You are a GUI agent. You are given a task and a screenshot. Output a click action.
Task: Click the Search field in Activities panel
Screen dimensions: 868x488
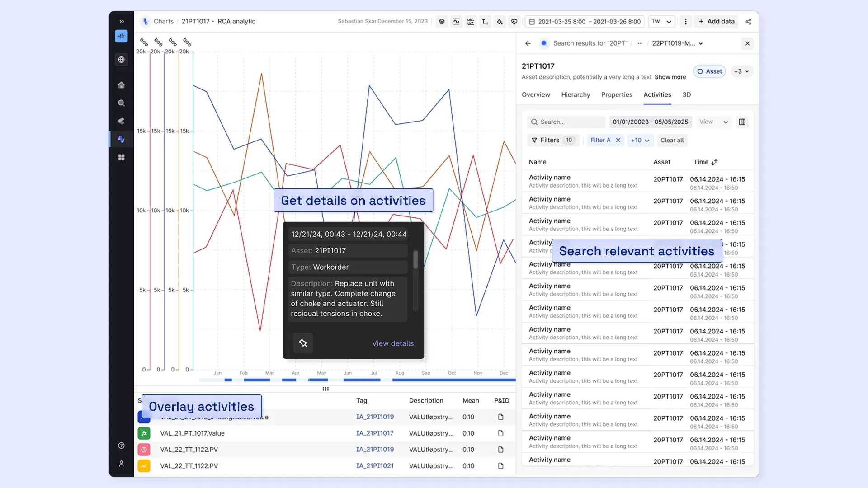point(566,122)
